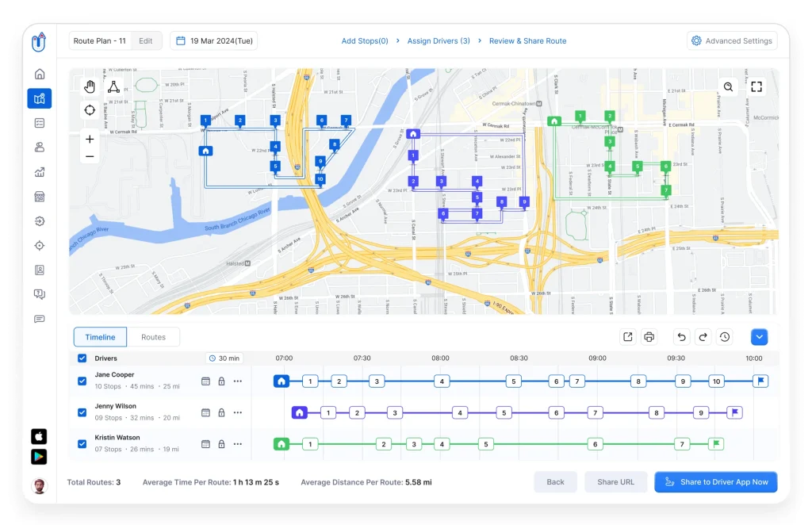This screenshot has height=525, width=812.
Task: Open Jenny Wilson's more options menu
Action: coord(238,412)
